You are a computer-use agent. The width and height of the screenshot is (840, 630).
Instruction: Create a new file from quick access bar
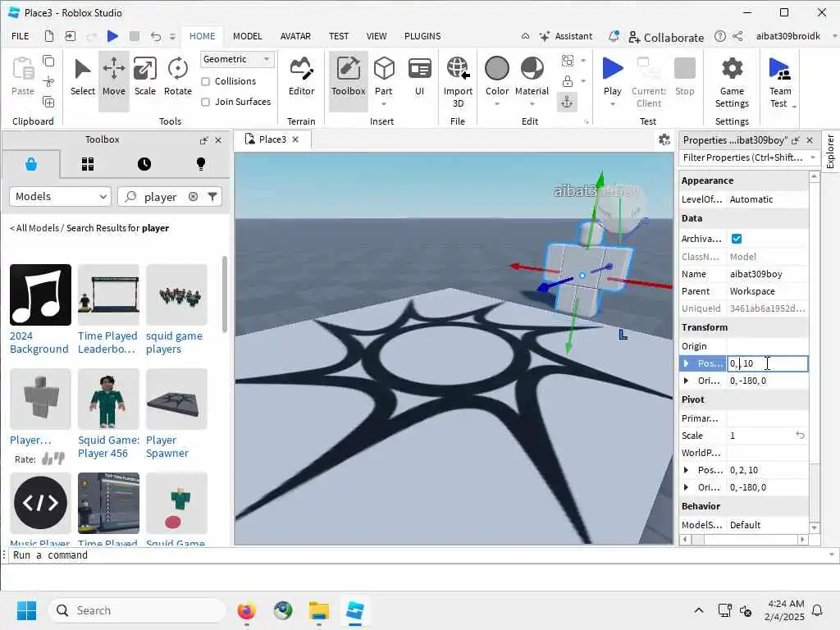[x=48, y=36]
